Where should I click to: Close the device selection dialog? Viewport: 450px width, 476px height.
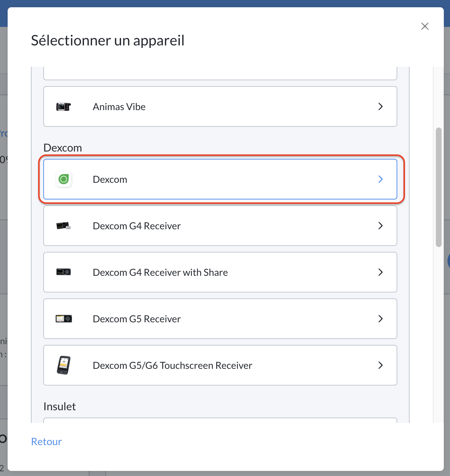(x=425, y=26)
